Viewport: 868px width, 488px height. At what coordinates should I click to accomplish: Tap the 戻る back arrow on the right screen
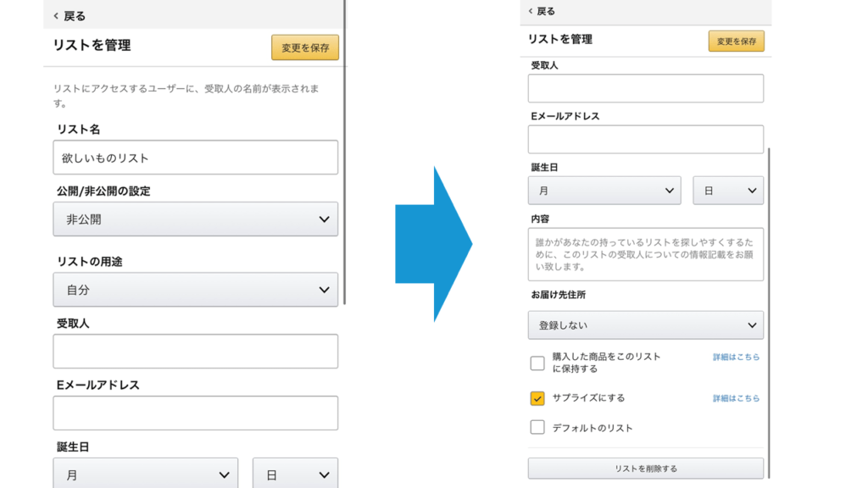(x=542, y=11)
